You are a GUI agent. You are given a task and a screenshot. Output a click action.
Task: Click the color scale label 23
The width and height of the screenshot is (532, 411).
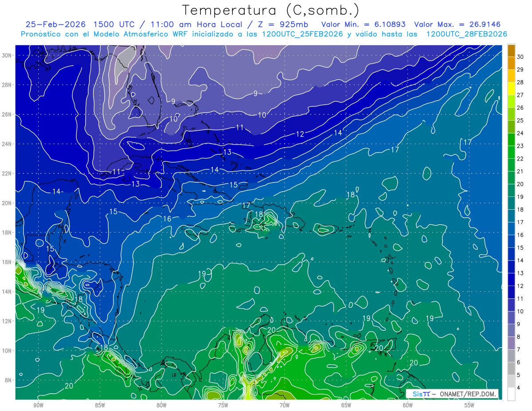520,145
